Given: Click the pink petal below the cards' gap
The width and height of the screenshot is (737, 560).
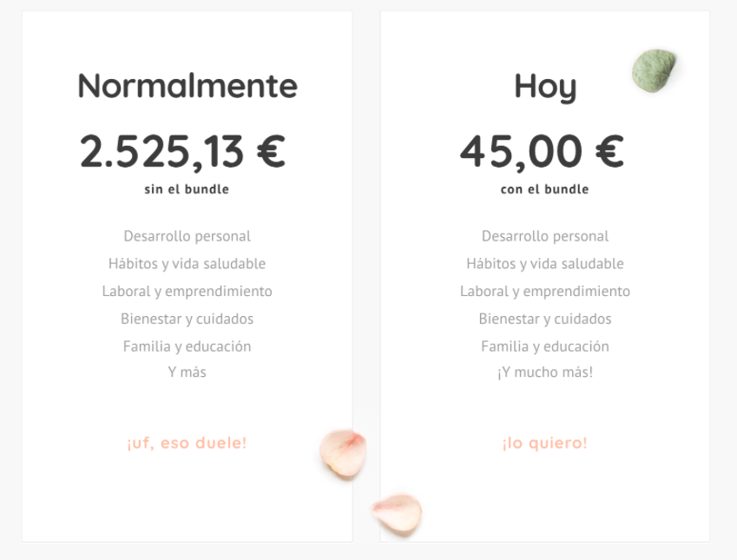Looking at the screenshot, I should (x=396, y=513).
